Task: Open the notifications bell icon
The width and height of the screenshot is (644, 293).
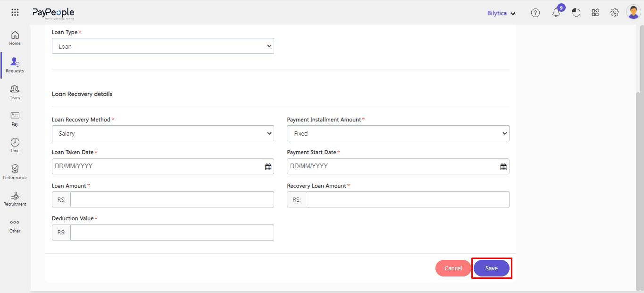Action: coord(556,13)
